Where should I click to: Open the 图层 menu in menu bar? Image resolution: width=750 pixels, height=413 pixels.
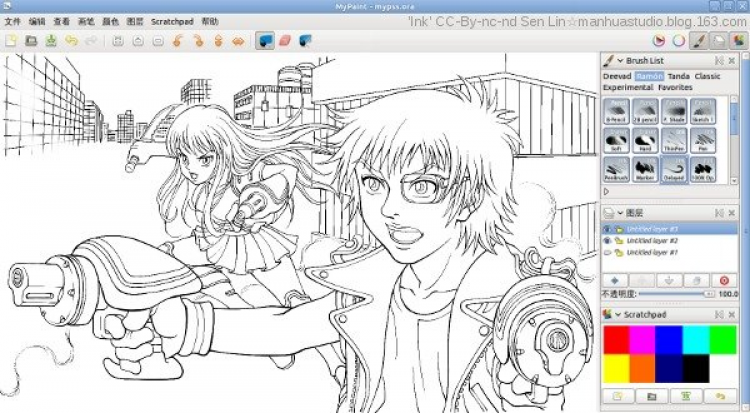pos(135,22)
